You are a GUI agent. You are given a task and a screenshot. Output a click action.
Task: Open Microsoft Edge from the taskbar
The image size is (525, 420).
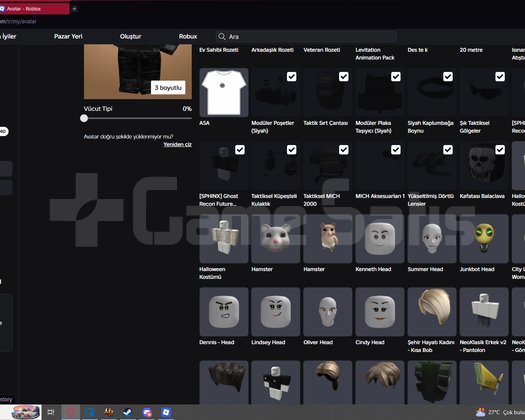(x=89, y=412)
